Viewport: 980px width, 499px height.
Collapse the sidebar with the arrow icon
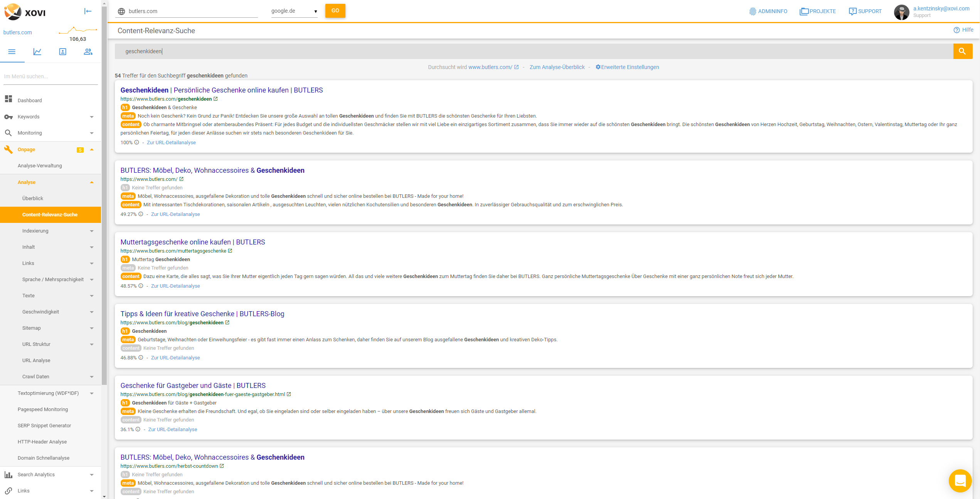pyautogui.click(x=88, y=11)
